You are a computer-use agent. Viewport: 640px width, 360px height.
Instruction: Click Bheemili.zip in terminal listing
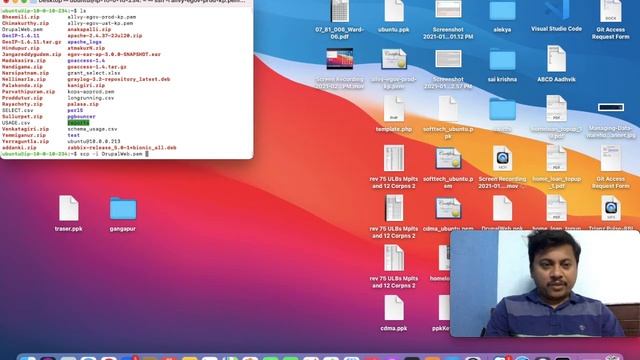21,17
